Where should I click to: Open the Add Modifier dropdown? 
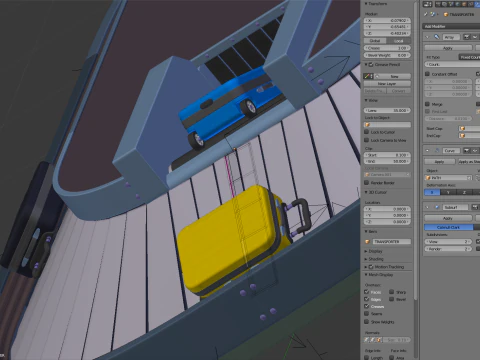[452, 26]
